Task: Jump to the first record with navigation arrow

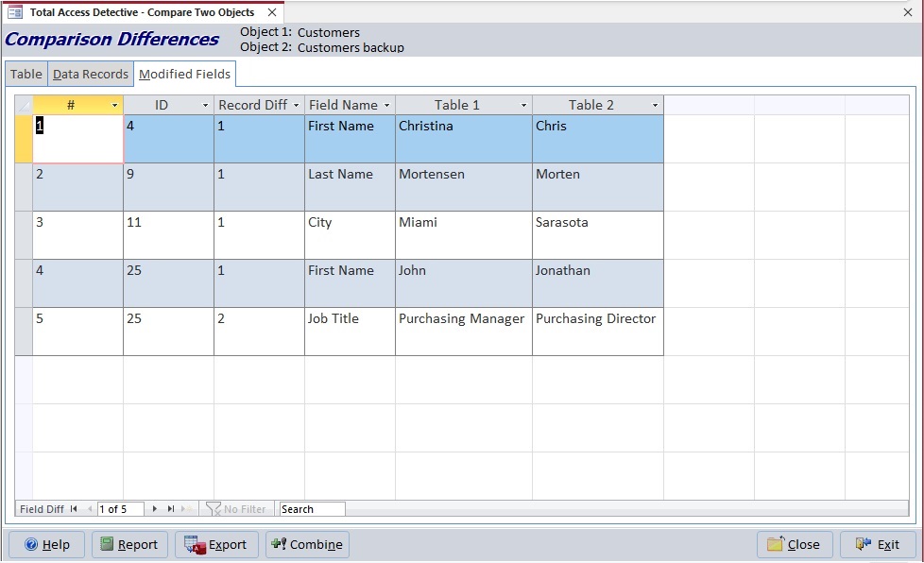Action: (74, 509)
